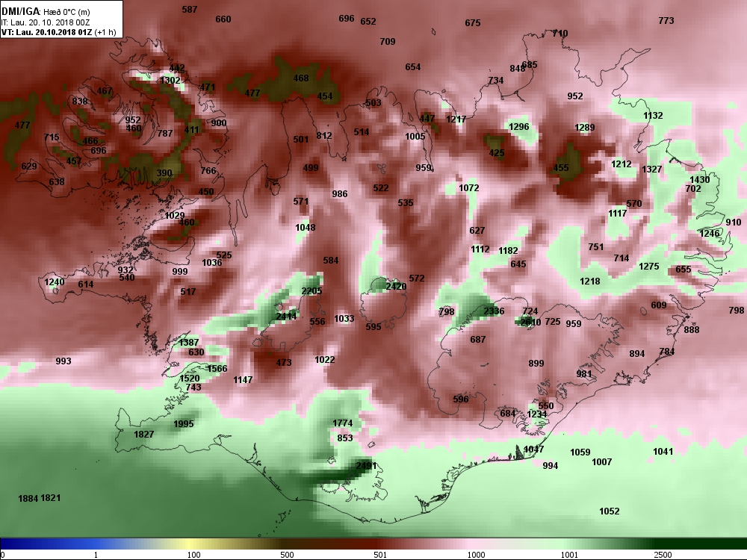
Task: Click the 614 value
Action: pyautogui.click(x=86, y=284)
